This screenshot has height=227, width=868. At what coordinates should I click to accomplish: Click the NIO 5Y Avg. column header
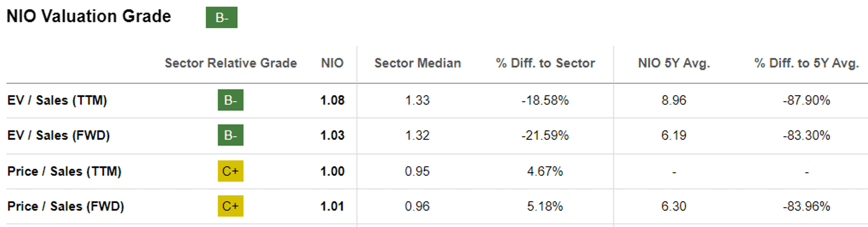pyautogui.click(x=674, y=63)
